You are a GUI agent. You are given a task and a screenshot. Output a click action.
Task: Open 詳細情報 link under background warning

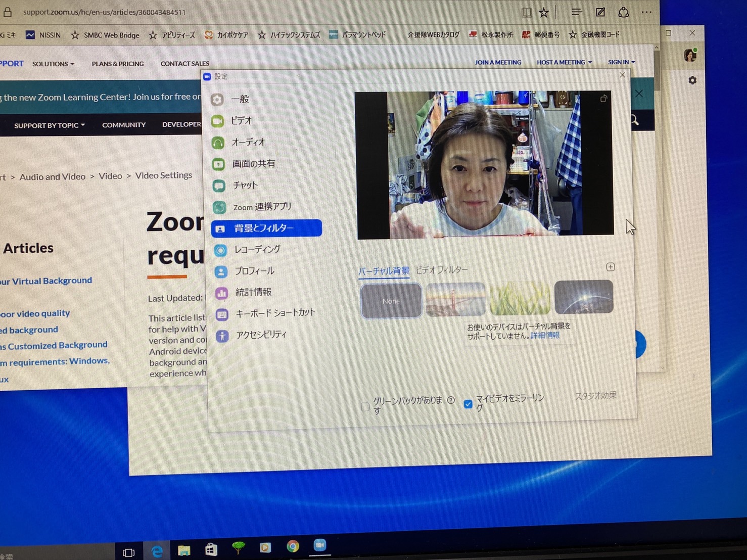(545, 335)
